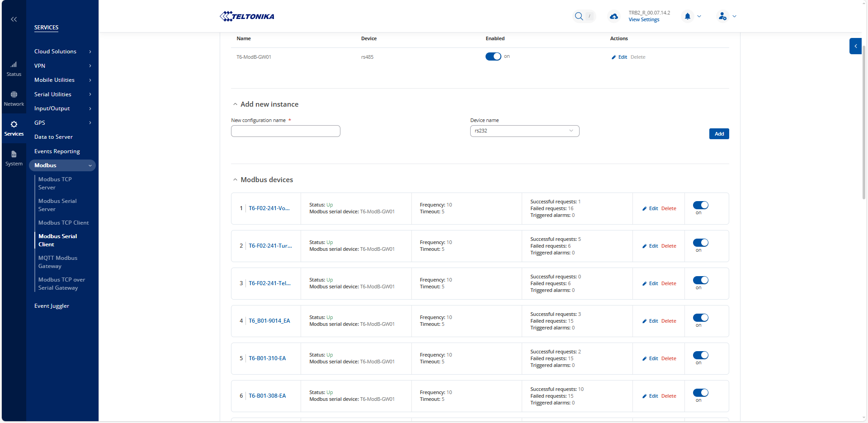The width and height of the screenshot is (868, 423).
Task: Collapse the Add new instance section
Action: pyautogui.click(x=235, y=104)
